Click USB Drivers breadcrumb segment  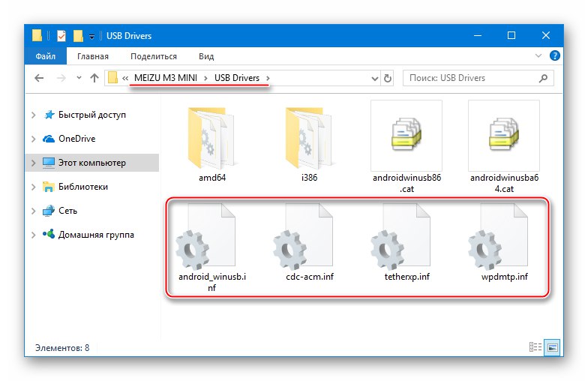pyautogui.click(x=237, y=78)
